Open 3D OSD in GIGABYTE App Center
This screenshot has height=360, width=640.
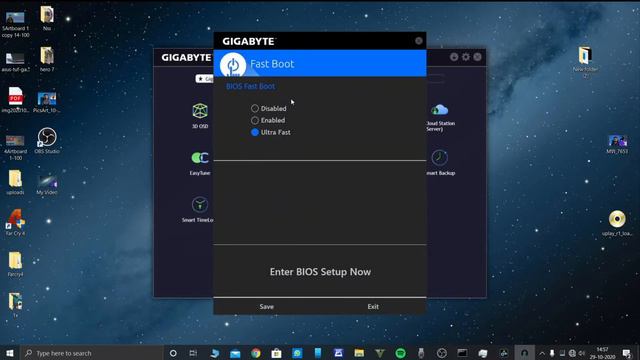click(200, 116)
